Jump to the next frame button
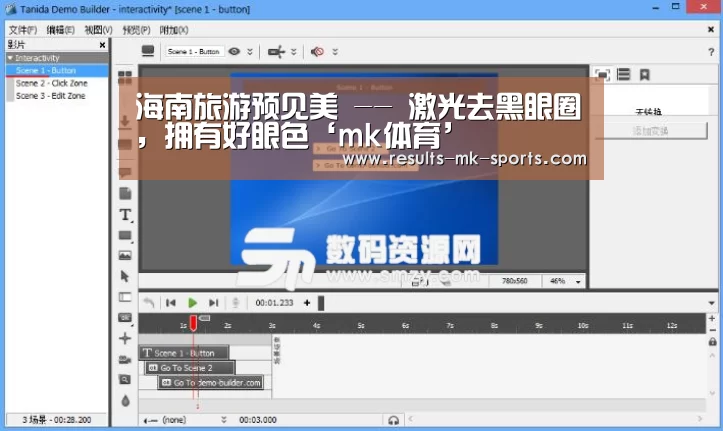 pyautogui.click(x=213, y=303)
